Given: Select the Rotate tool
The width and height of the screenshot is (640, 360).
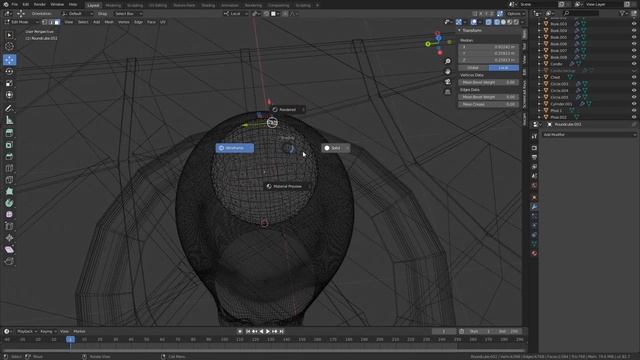Looking at the screenshot, I should [9, 72].
